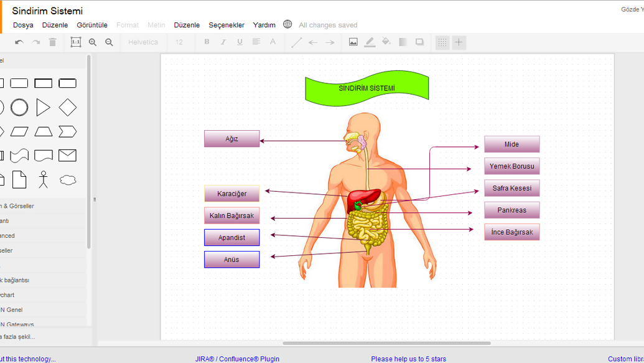This screenshot has height=363, width=644.
Task: Toggle the grid display icon
Action: [x=442, y=42]
